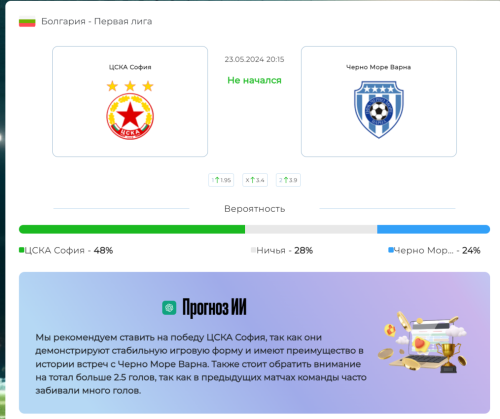Select the away win odds 3.9
The image size is (500, 419).
click(x=288, y=180)
